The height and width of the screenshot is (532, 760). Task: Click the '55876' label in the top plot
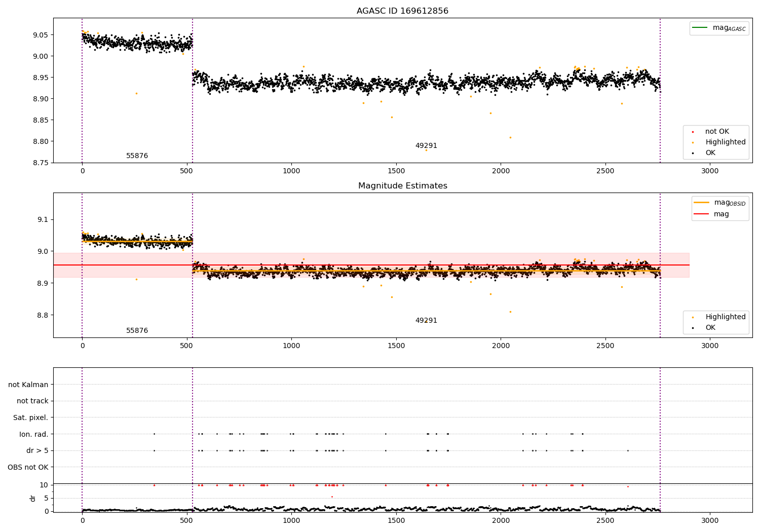pos(137,156)
